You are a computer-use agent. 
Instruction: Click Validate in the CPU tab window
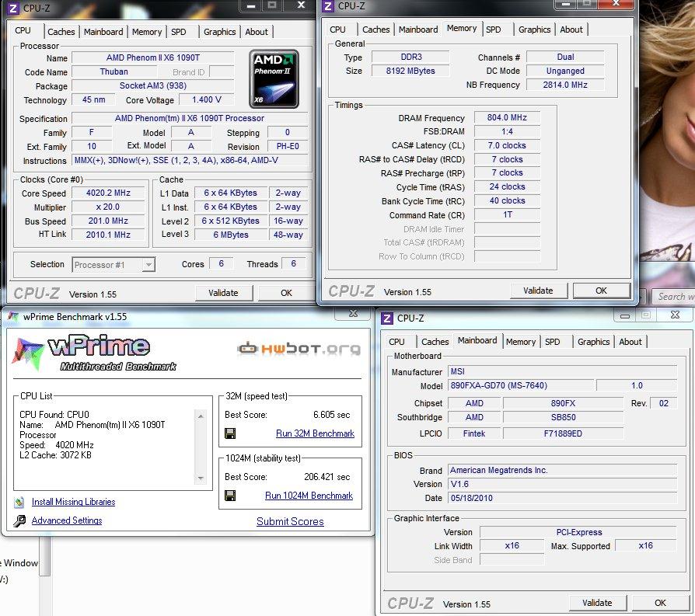point(223,293)
